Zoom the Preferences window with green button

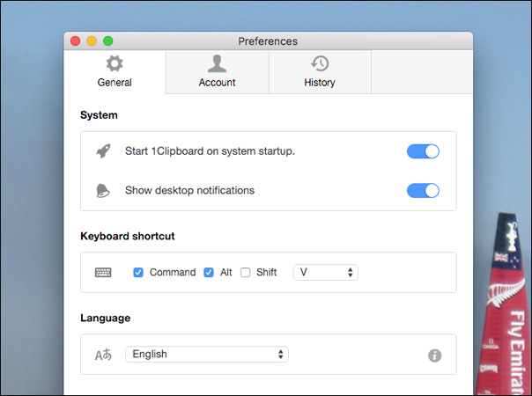coord(108,41)
